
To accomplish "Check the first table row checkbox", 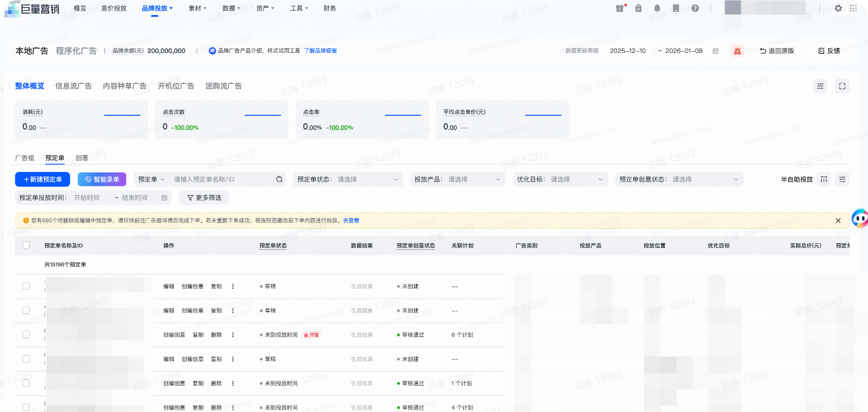I will click(26, 286).
